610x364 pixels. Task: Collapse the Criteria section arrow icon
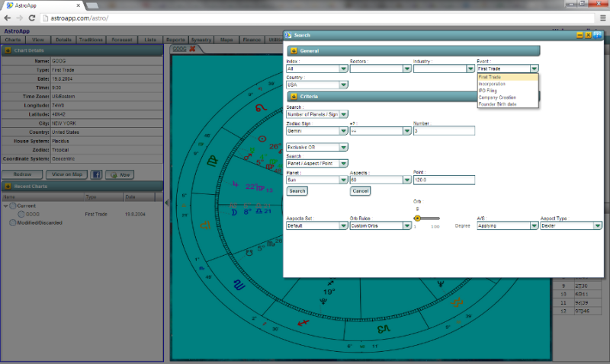[x=292, y=97]
